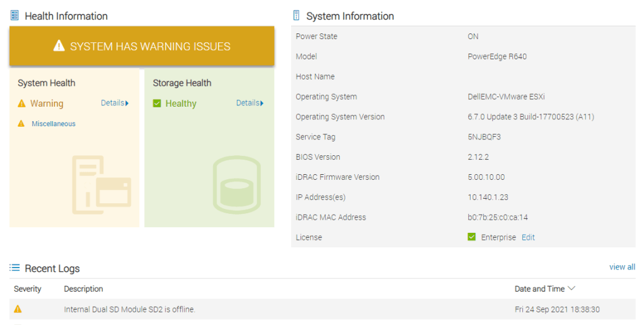
Task: Click the Health Information server icon
Action: [x=14, y=16]
